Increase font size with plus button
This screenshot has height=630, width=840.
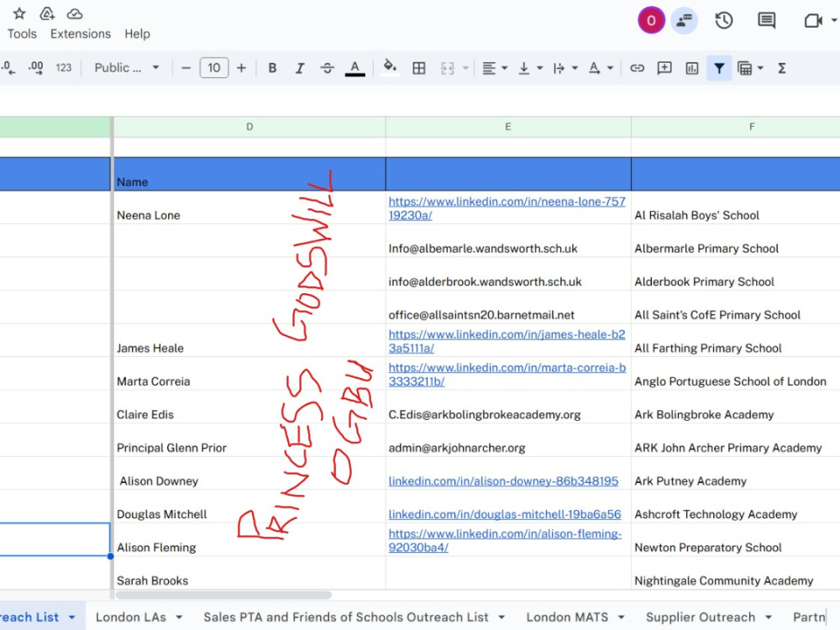click(241, 68)
